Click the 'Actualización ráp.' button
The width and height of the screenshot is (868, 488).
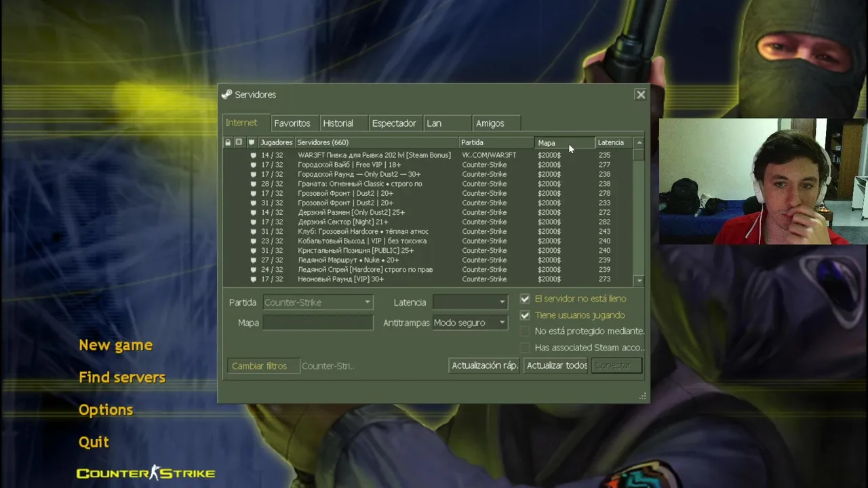coord(485,365)
